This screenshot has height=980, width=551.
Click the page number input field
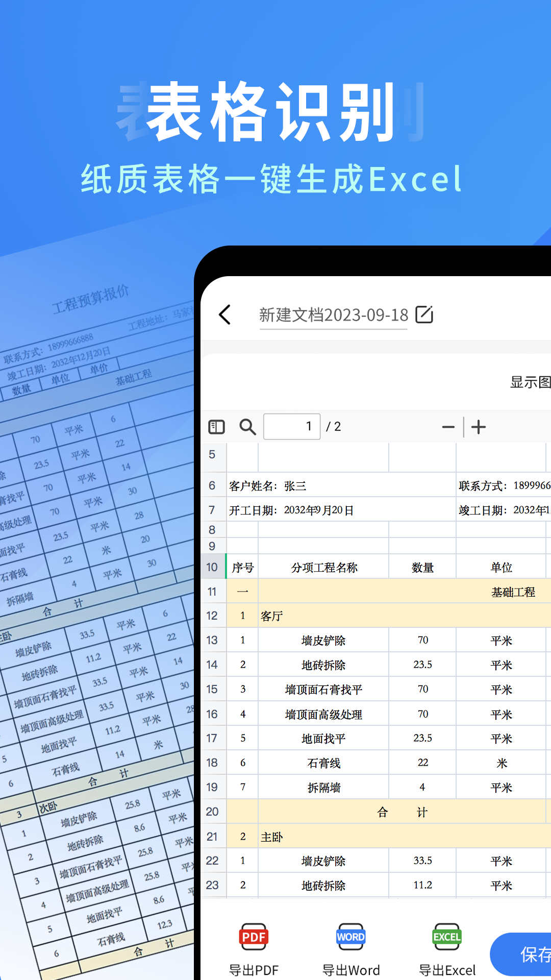(x=291, y=427)
